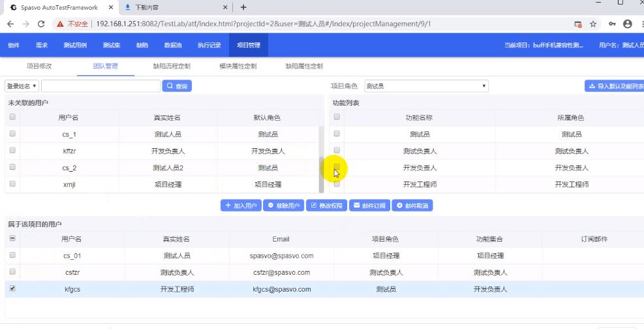Click the 加入用户 button
Viewport: 644px width, 329px height.
click(241, 206)
